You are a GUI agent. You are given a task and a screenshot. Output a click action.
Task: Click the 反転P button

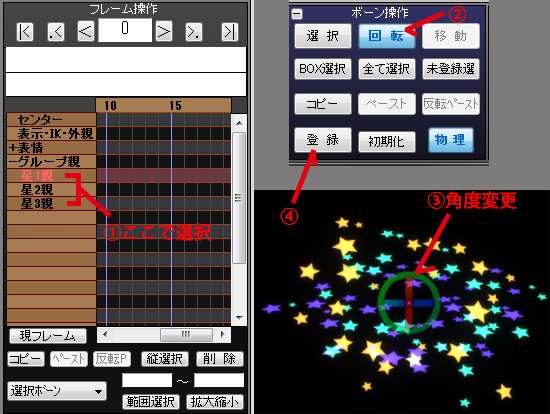tap(112, 359)
